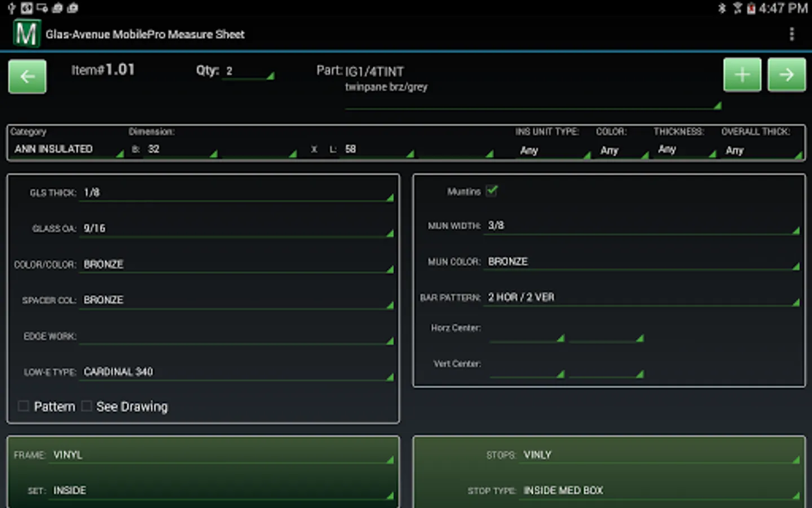Enable the Pattern checkbox
Screen dimensions: 812x508
tap(24, 406)
